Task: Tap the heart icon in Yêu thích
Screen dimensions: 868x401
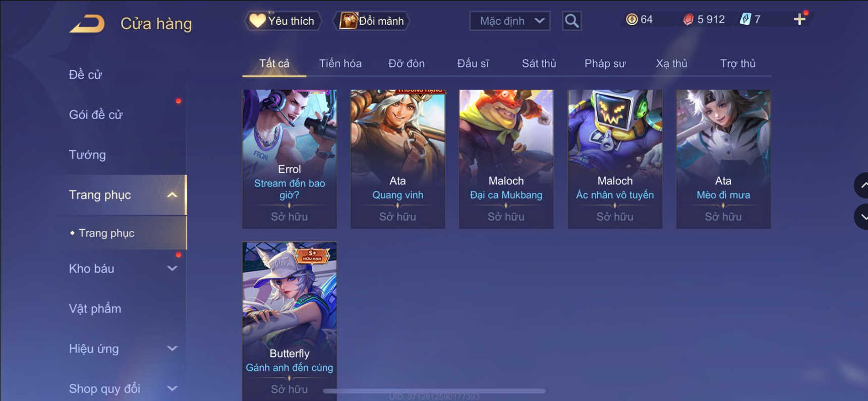Action: (257, 21)
